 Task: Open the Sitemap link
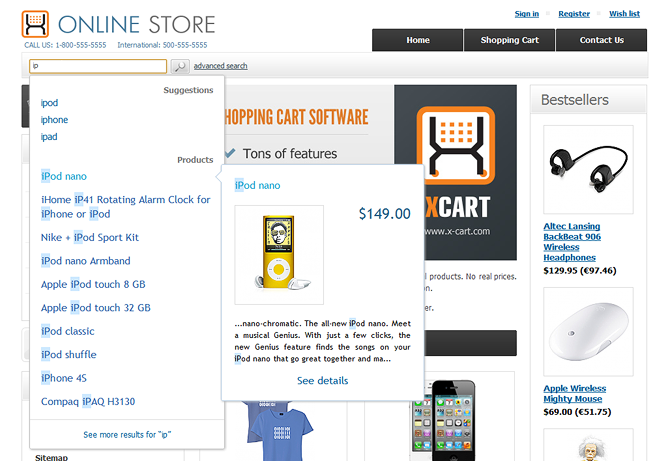point(51,457)
